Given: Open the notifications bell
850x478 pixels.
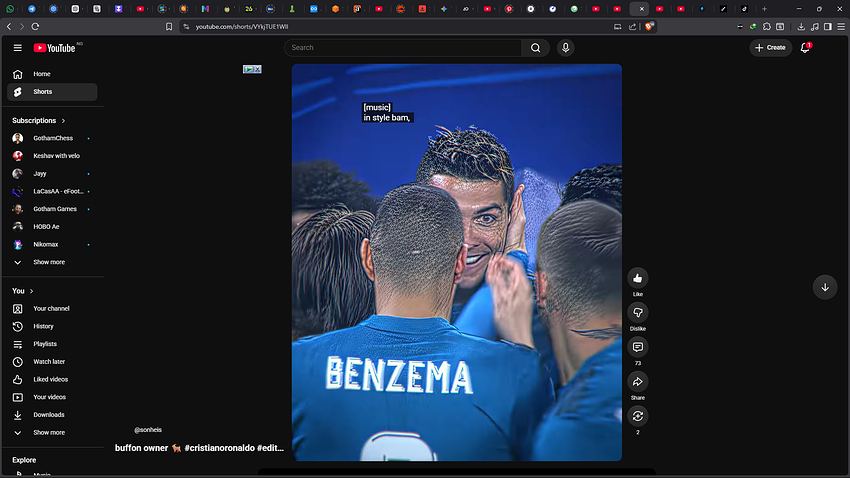Looking at the screenshot, I should [805, 48].
